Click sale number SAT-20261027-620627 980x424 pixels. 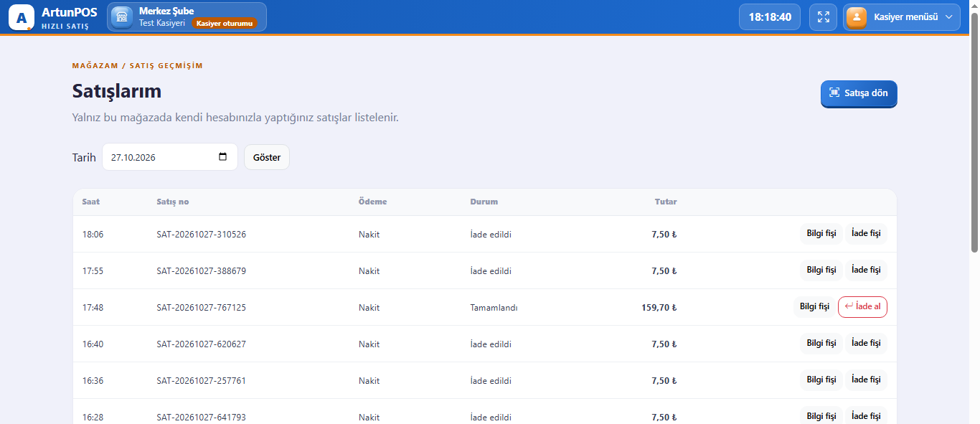[x=201, y=344]
